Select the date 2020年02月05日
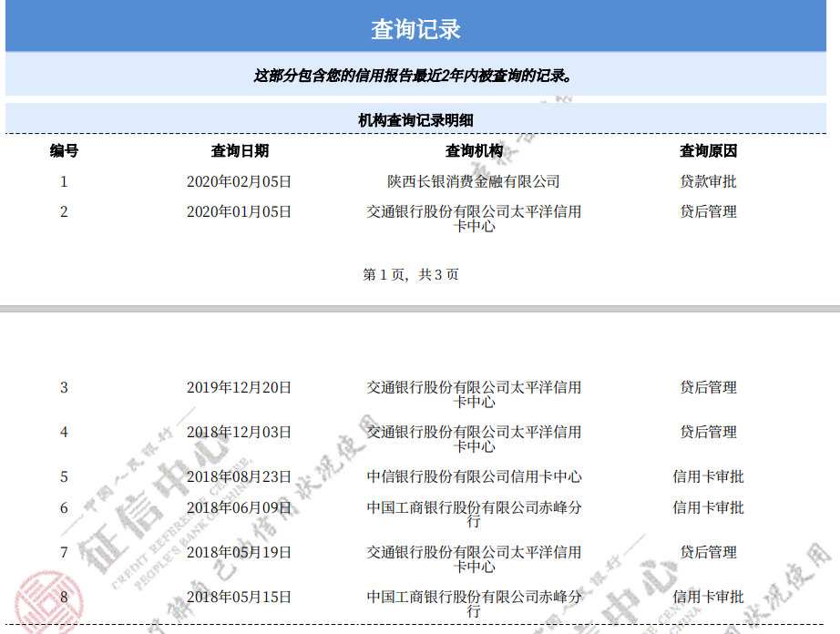Screen dimensions: 840x634 pyautogui.click(x=239, y=181)
